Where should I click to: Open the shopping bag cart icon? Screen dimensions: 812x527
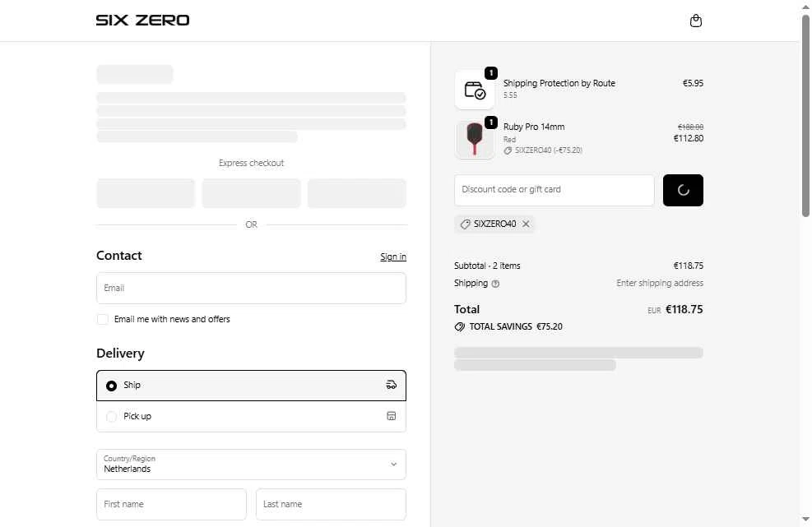point(695,21)
